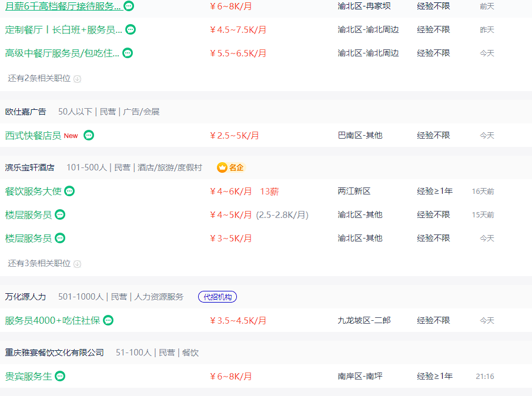Click chat icon next to 西式快餐店员
The height and width of the screenshot is (396, 532).
pos(89,135)
